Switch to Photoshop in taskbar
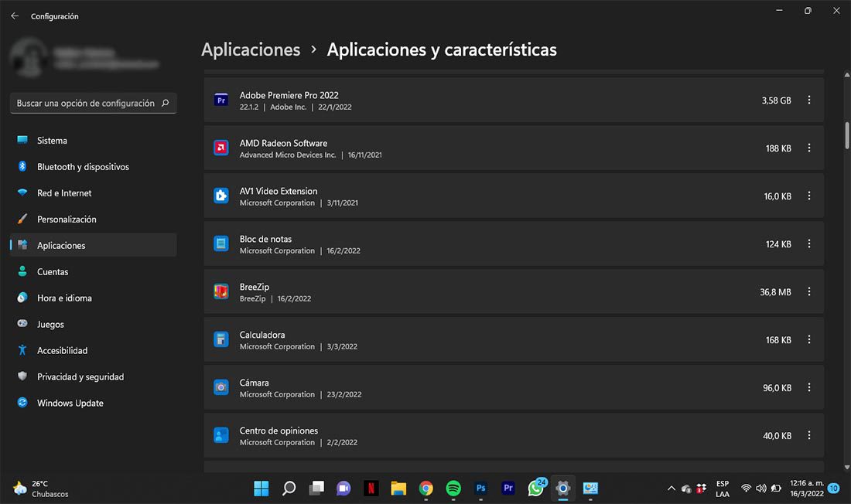 (x=481, y=489)
